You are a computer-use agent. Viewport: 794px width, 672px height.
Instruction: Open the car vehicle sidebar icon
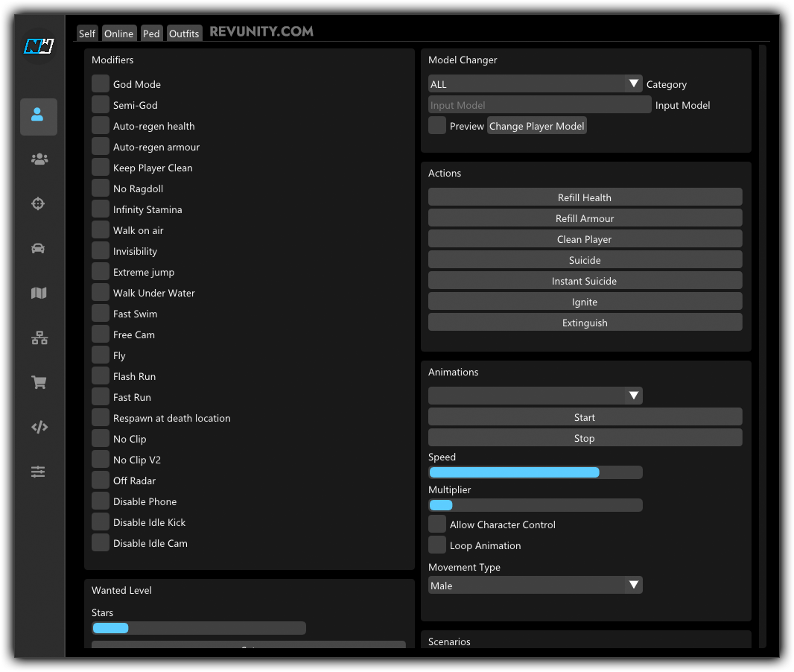coord(39,248)
